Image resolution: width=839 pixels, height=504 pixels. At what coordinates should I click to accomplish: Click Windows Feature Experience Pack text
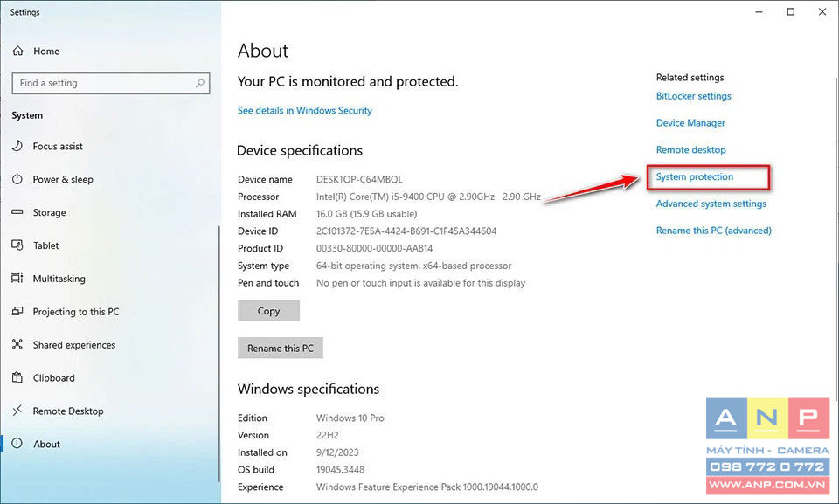[427, 487]
